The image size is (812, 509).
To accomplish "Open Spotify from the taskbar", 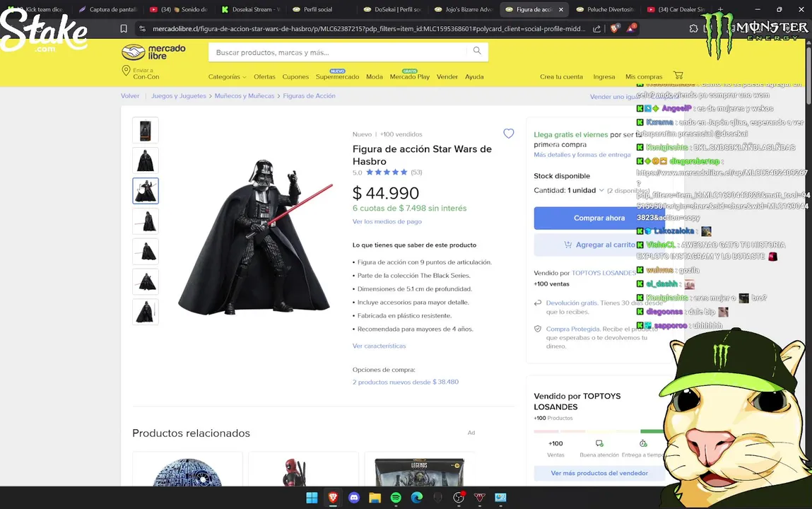I will pyautogui.click(x=396, y=498).
